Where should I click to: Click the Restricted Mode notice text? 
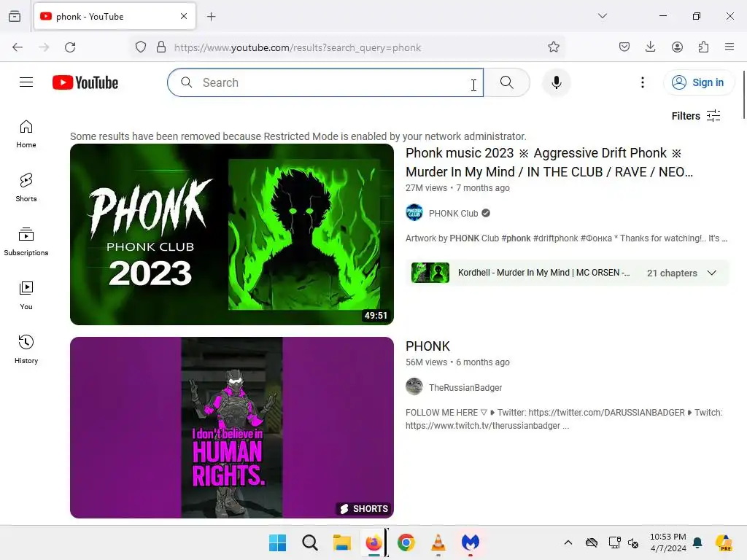(298, 136)
